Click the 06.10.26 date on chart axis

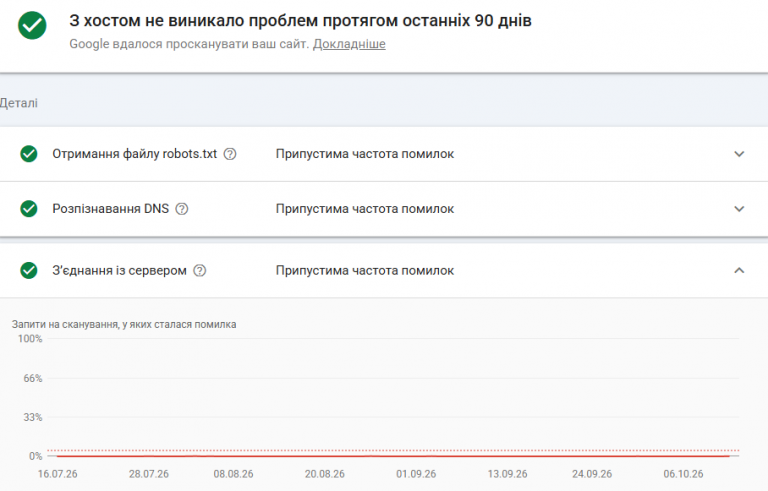683,474
